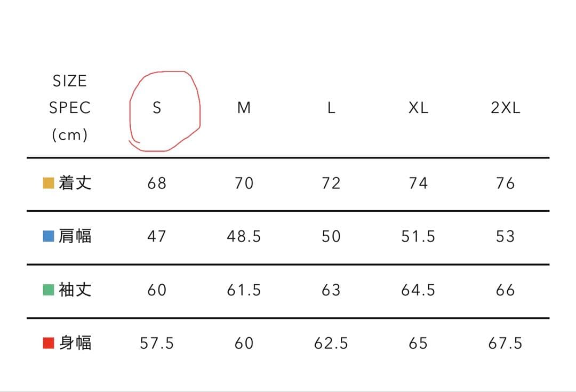
Task: Click the 着丈 row label text
Action: (75, 183)
